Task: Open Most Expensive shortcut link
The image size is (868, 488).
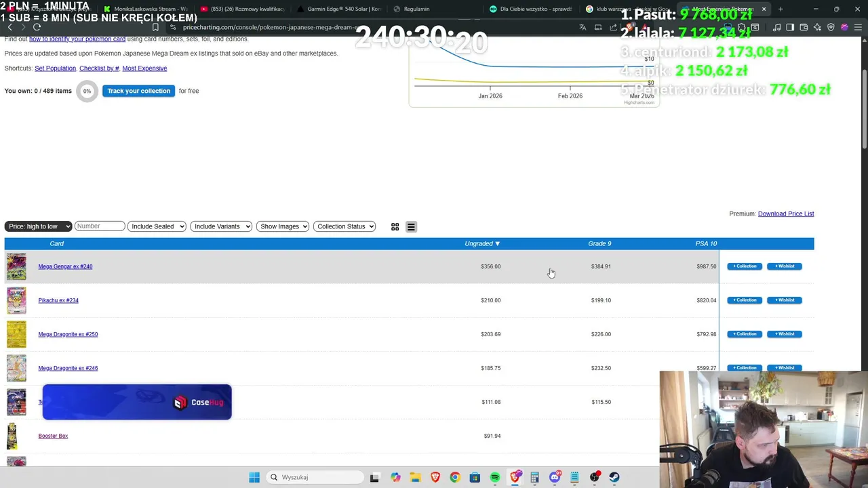Action: 144,68
